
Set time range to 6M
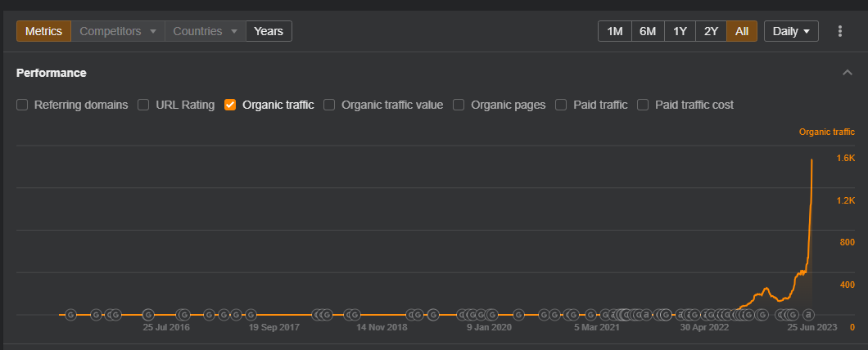click(648, 31)
